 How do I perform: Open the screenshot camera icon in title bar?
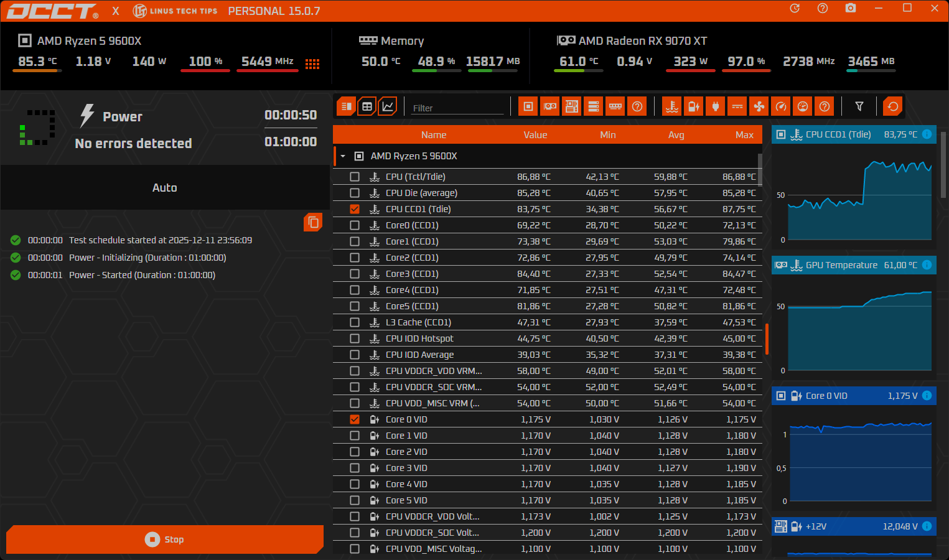851,8
